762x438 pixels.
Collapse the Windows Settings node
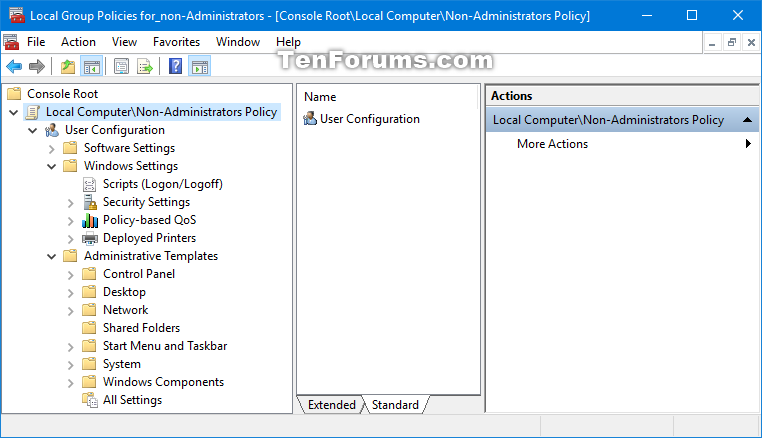click(52, 166)
